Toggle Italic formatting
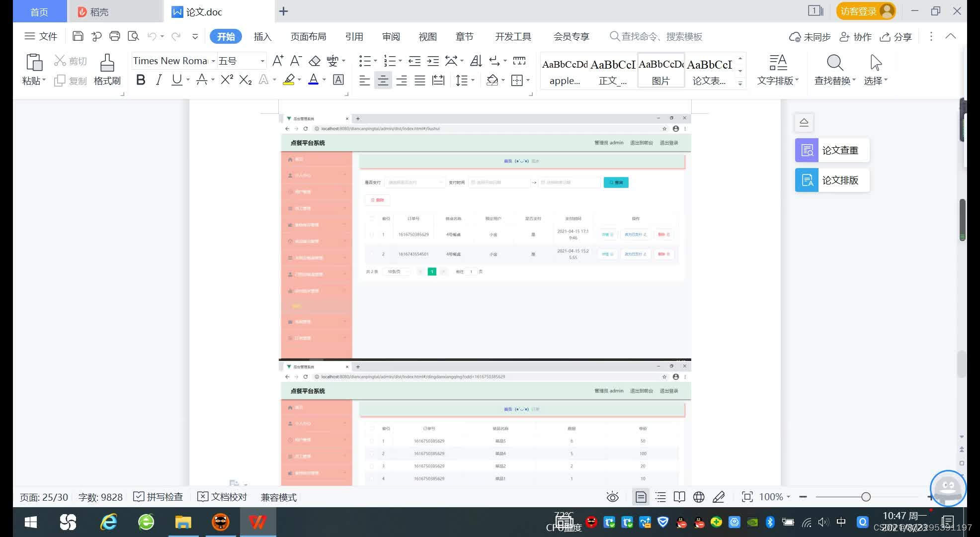The width and height of the screenshot is (980, 537). 159,80
